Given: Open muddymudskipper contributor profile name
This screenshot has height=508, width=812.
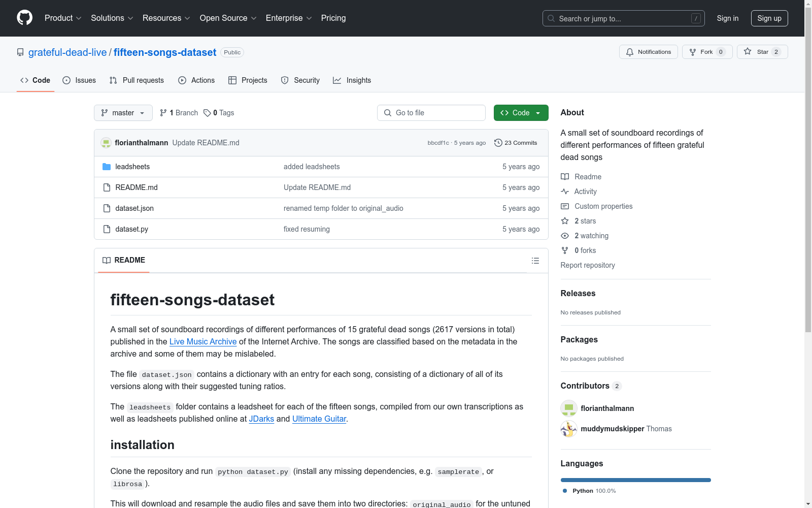Looking at the screenshot, I should click(613, 429).
